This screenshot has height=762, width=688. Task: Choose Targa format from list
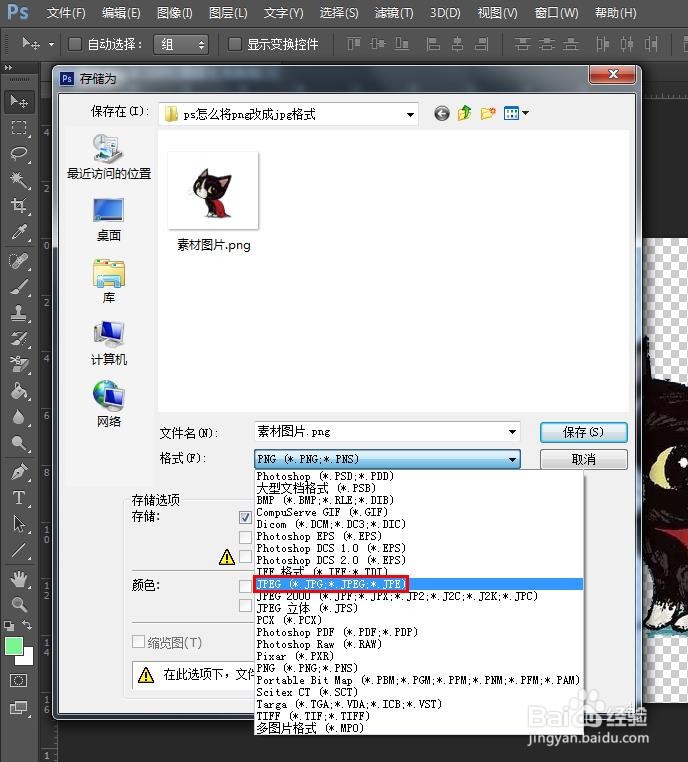tap(418, 704)
